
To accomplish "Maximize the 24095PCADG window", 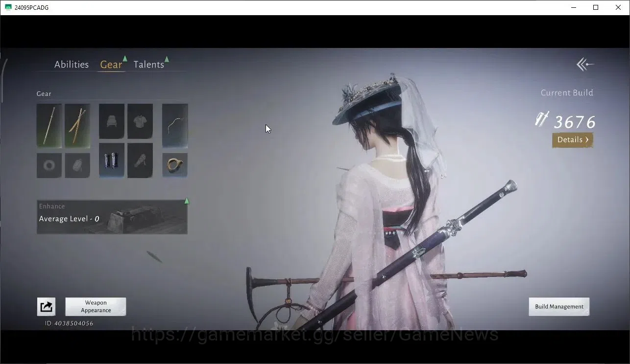I will [x=596, y=7].
